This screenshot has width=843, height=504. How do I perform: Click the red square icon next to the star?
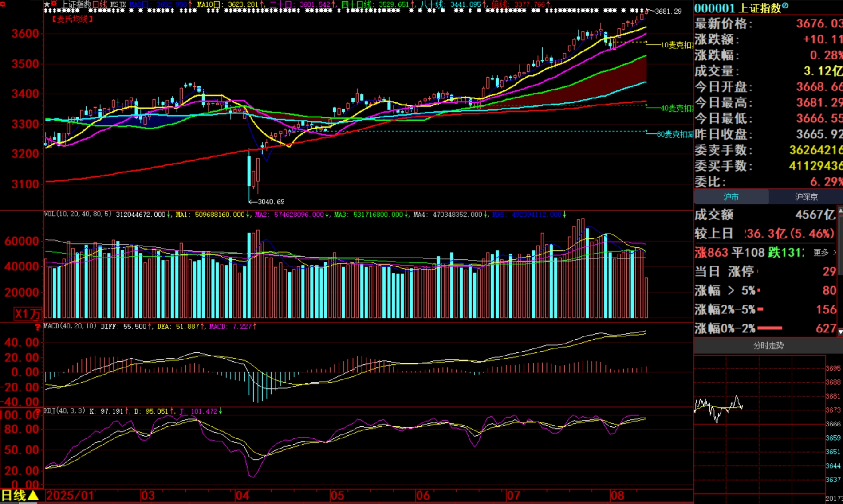(54, 4)
